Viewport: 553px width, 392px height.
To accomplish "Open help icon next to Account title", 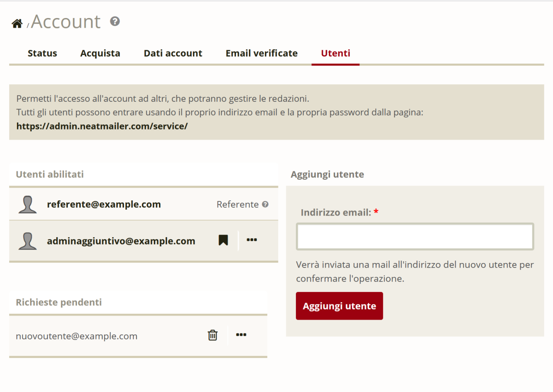I will tap(115, 21).
